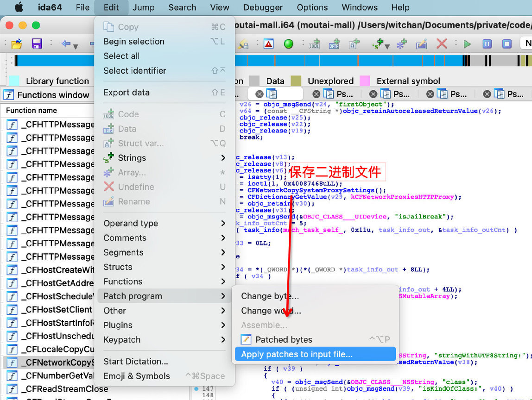
Task: Click the External symbol pink color swatch
Action: (x=365, y=81)
